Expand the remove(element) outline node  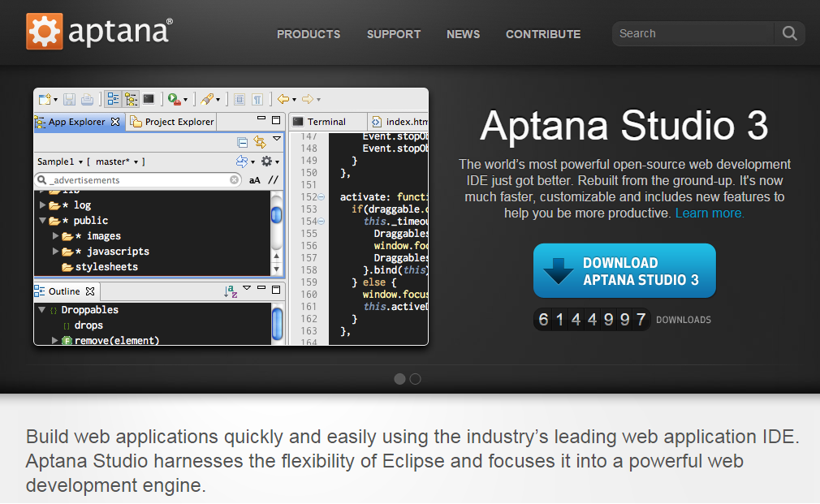point(55,340)
